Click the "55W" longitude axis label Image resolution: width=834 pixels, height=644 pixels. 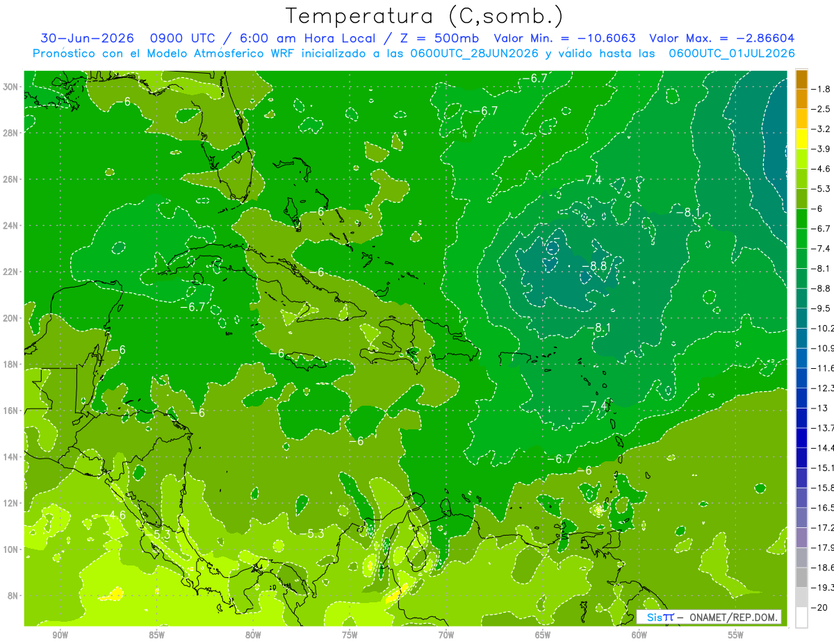(x=735, y=635)
